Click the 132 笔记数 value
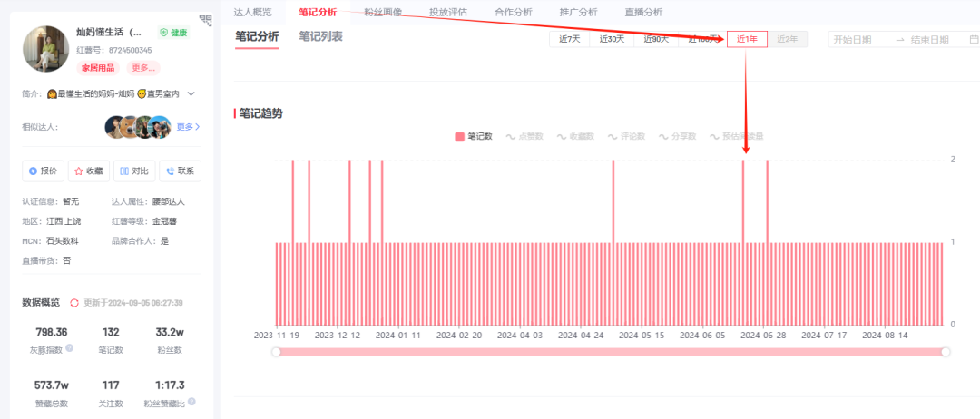980x419 pixels. coord(111,332)
